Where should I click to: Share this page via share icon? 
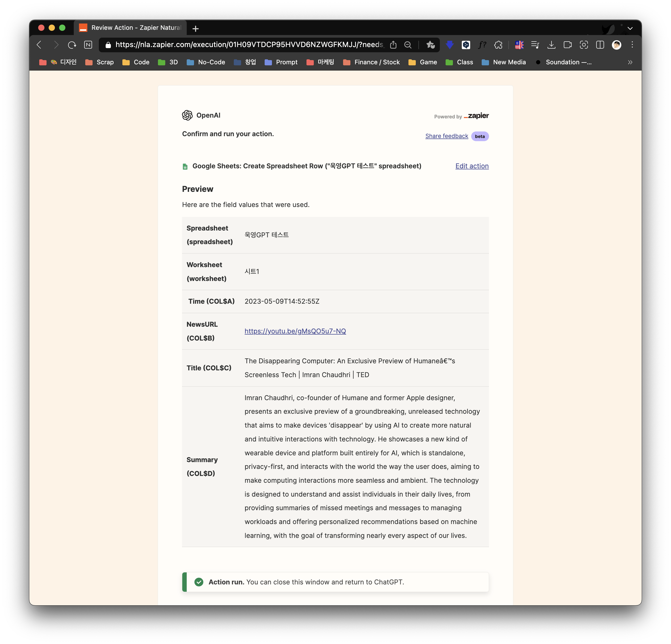pyautogui.click(x=393, y=45)
